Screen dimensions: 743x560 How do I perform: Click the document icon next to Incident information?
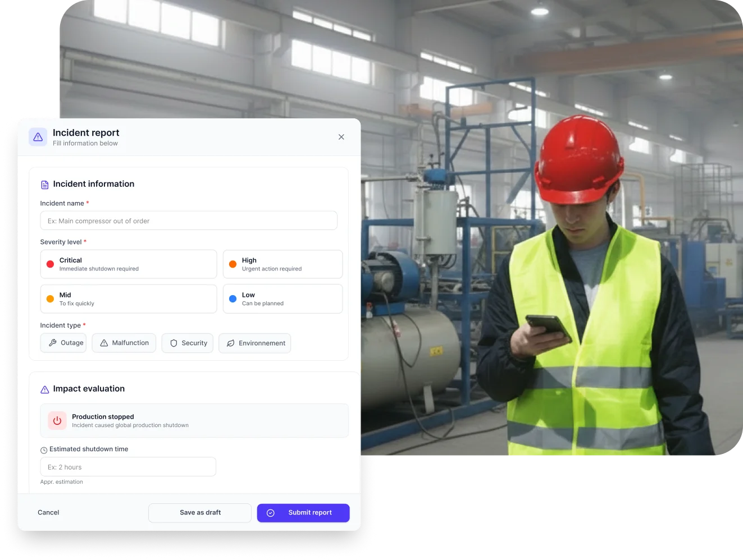pos(45,185)
